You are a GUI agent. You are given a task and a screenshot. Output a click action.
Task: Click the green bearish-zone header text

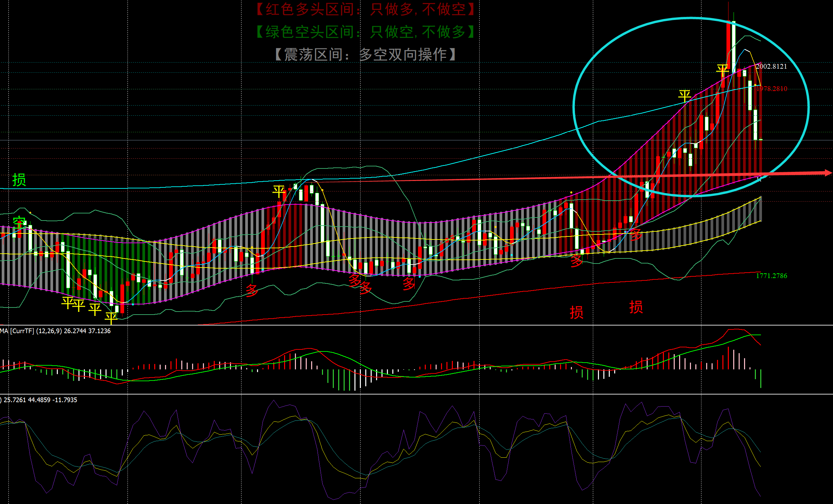pos(365,32)
